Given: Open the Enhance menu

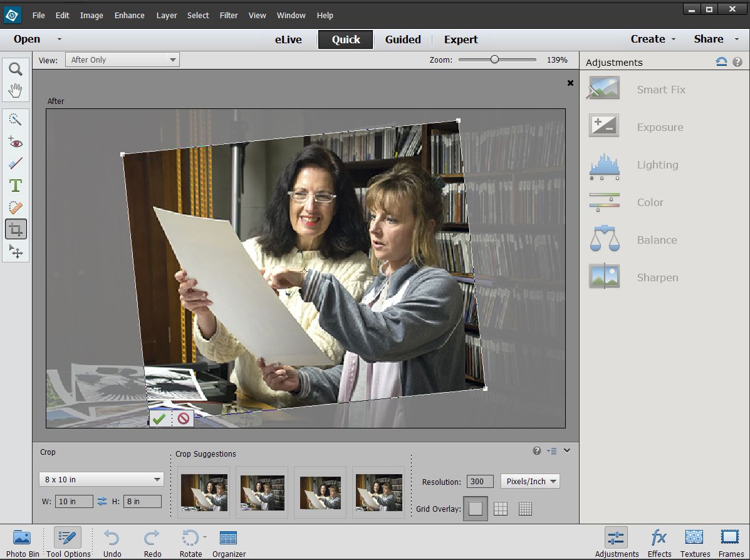Looking at the screenshot, I should click(x=129, y=15).
